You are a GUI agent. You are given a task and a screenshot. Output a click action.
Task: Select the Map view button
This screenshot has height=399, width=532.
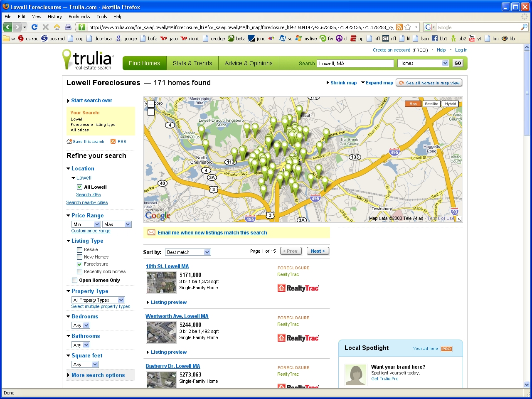413,104
